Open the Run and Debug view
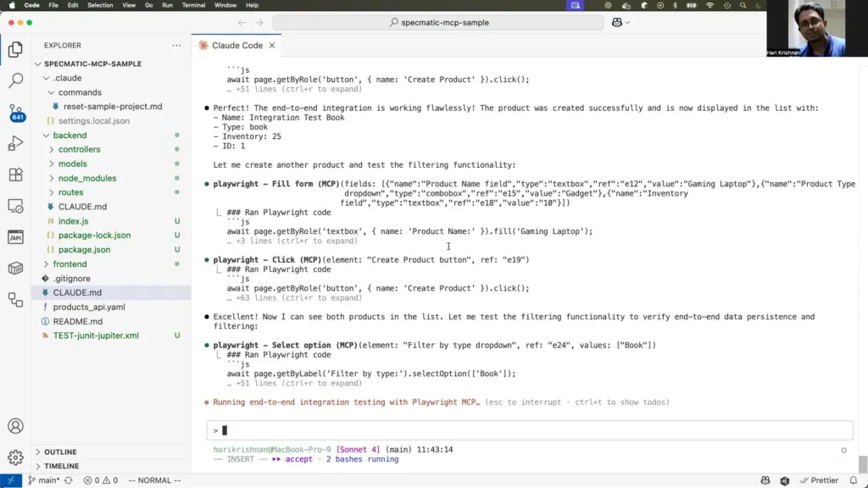 (15, 143)
